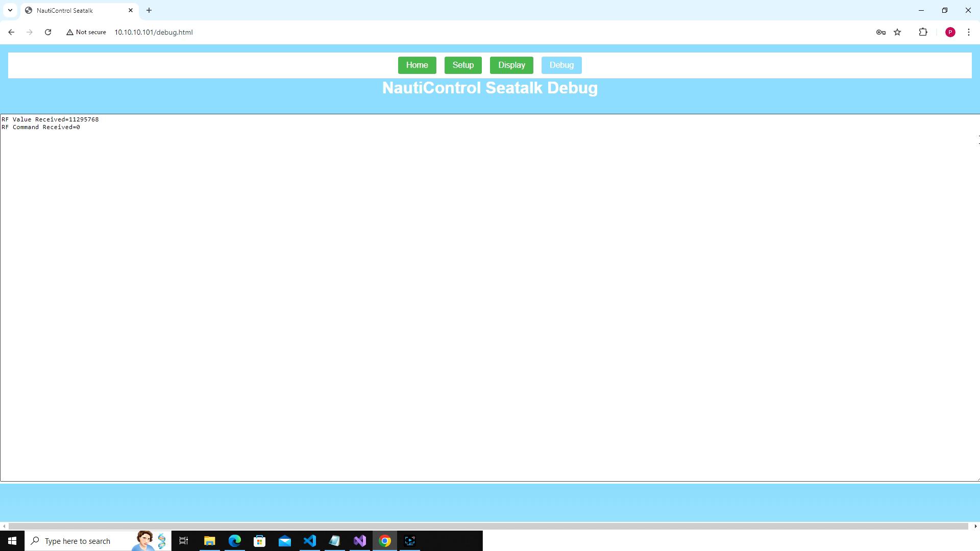Select the highlighted Debug button

point(561,65)
